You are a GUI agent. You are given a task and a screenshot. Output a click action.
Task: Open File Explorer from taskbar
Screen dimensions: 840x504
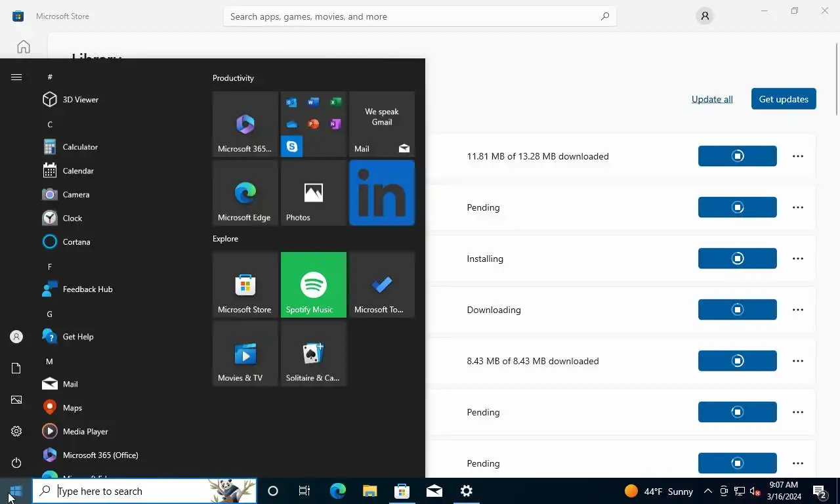coord(370,491)
